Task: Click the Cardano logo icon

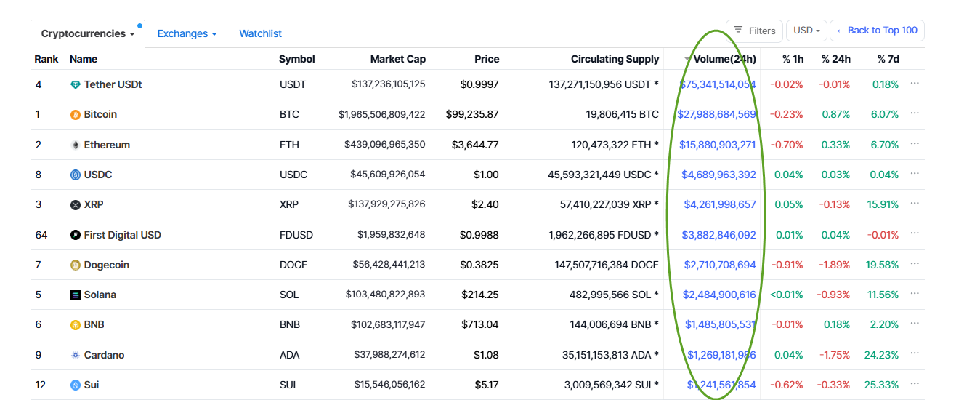Action: [76, 356]
